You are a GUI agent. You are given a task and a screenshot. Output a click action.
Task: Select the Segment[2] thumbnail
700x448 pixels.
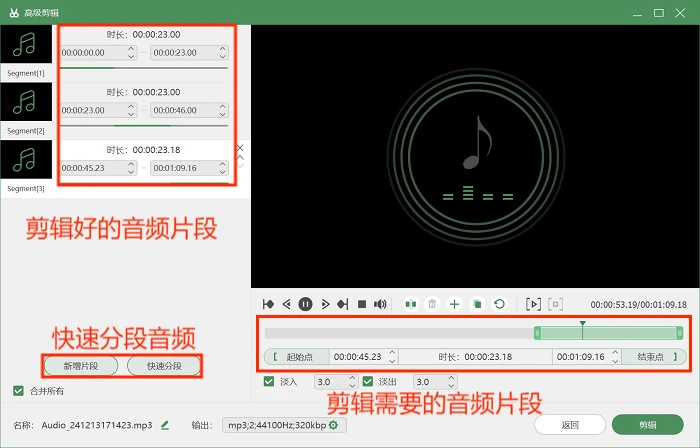26,102
